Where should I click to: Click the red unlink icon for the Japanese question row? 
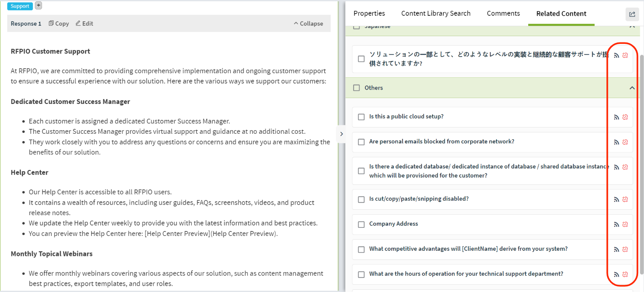[625, 56]
